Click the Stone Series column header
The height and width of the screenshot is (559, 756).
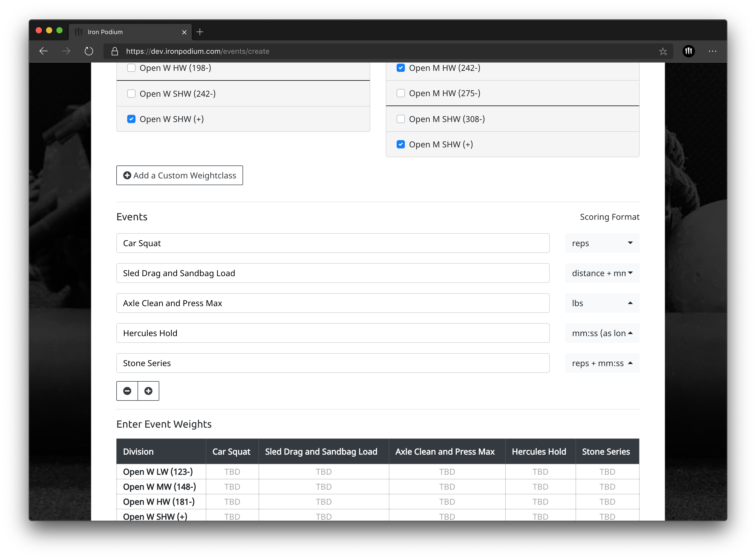coord(607,451)
